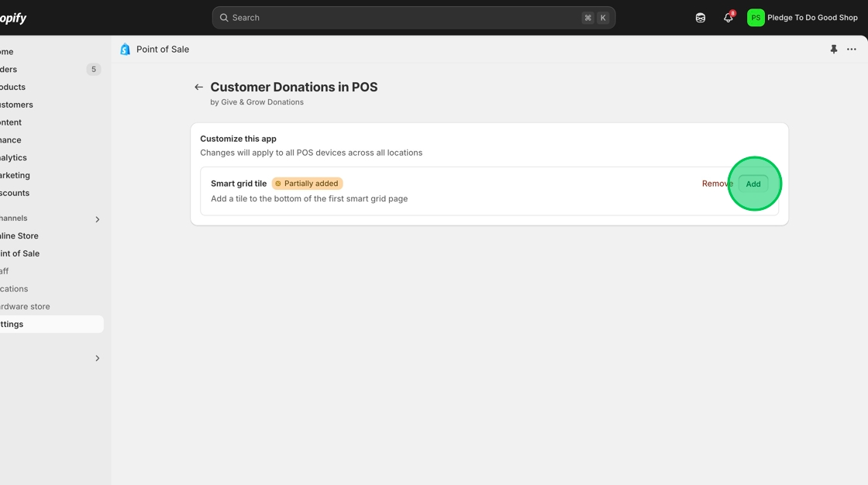Open the three-dot more actions menu
868x485 pixels.
click(852, 50)
